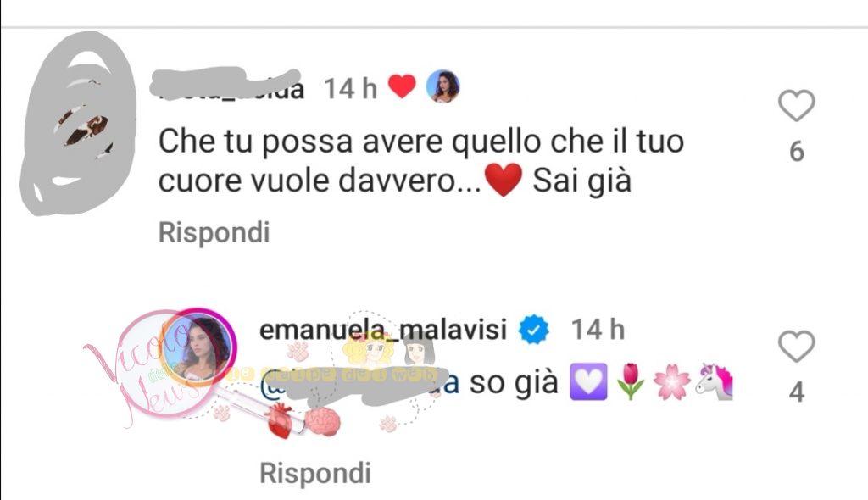Click the 14 h timestamp on first comment
This screenshot has height=500, width=868.
click(350, 89)
